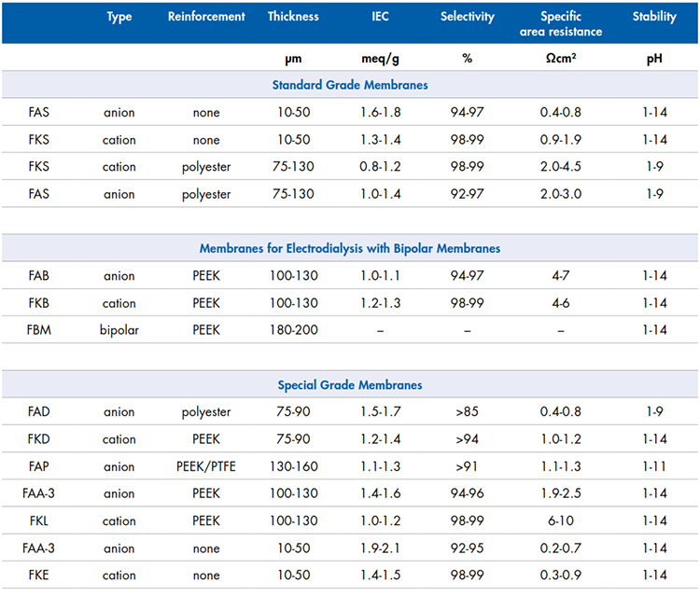This screenshot has height=596, width=700.
Task: Select the 1.6-1.8 IEC value
Action: (379, 113)
